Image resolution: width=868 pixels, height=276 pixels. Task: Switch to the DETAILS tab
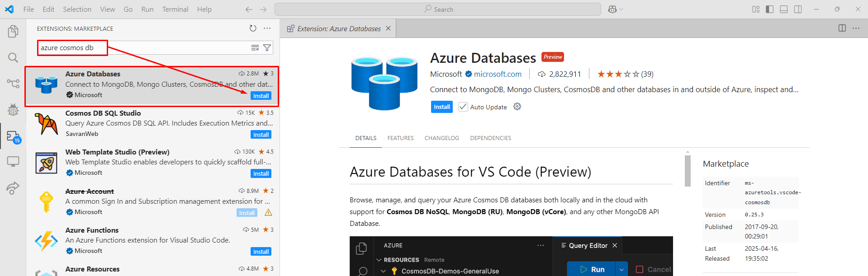[366, 138]
